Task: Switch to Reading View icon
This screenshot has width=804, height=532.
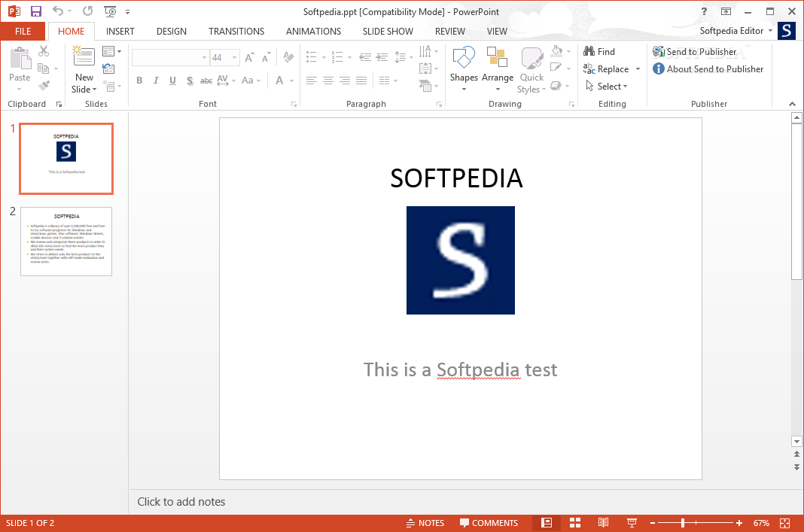Action: [604, 523]
